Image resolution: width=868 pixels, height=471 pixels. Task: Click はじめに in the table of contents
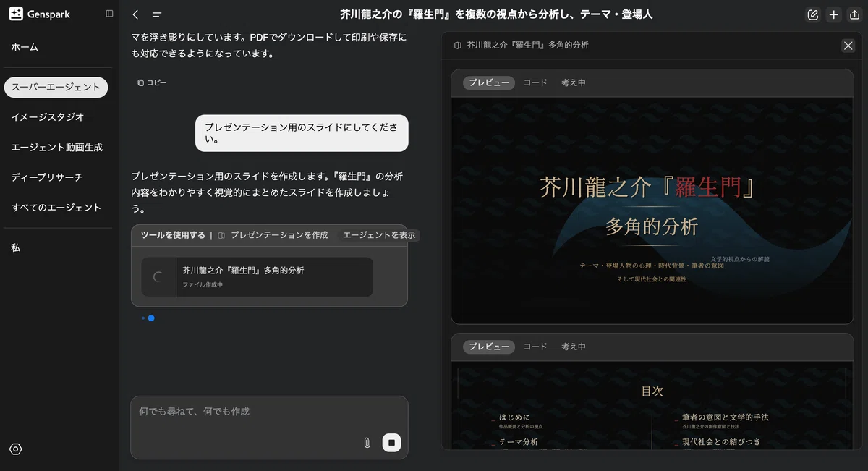click(514, 417)
